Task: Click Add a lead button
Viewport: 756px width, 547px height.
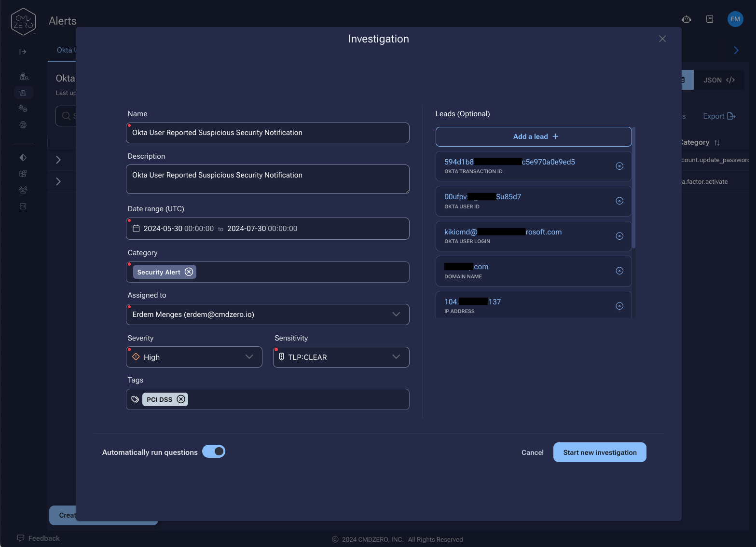Action: pos(534,137)
